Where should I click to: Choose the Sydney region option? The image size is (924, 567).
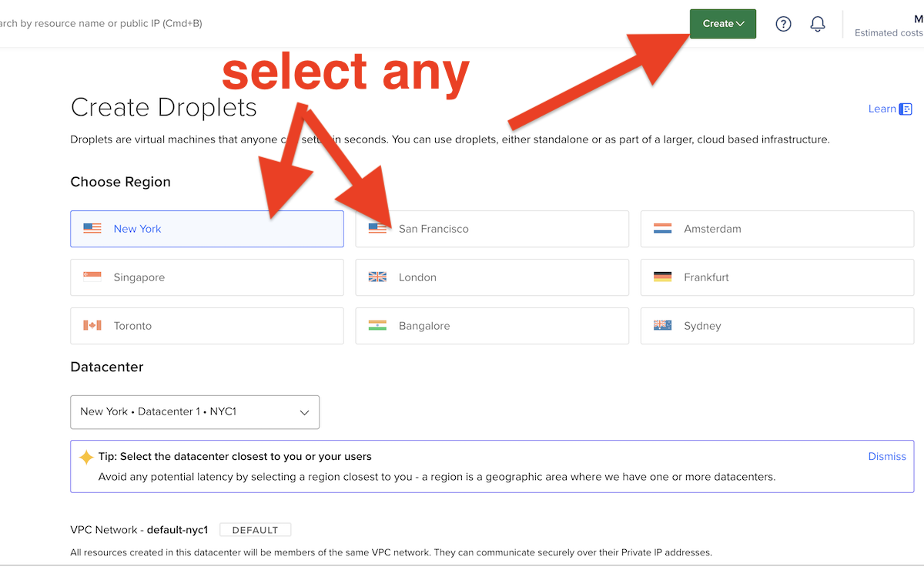tap(777, 326)
